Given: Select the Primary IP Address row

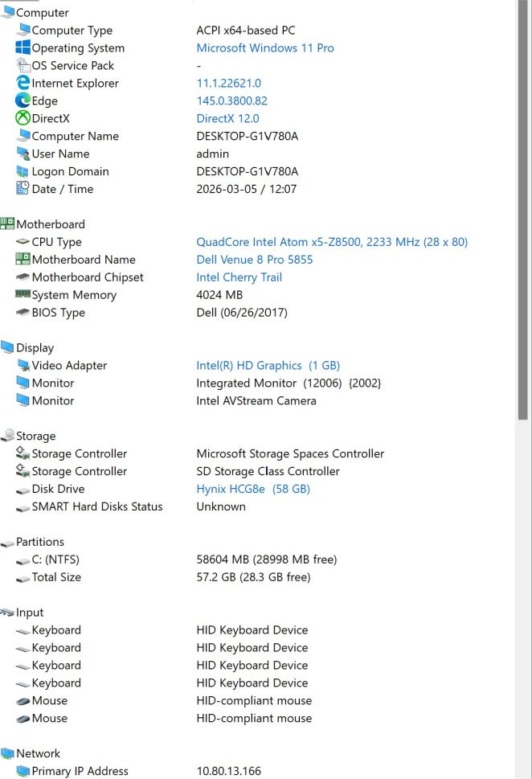Looking at the screenshot, I should coord(80,771).
